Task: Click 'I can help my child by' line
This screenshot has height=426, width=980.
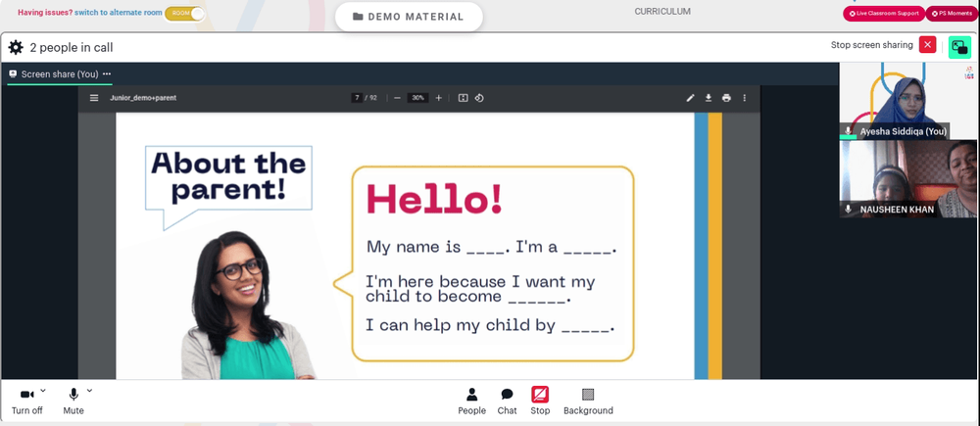Action: point(490,325)
